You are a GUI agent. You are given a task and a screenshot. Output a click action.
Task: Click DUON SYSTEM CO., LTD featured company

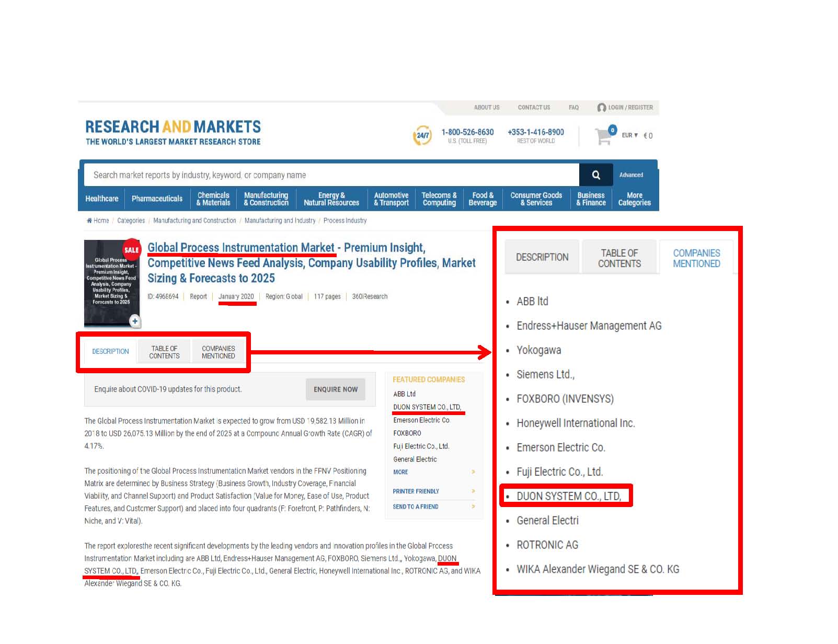[427, 407]
